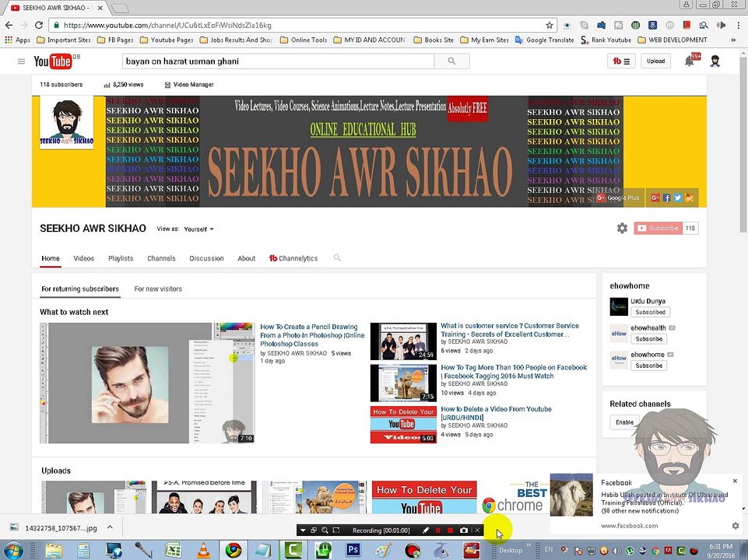Screen dimensions: 748x560
Task: Play the How To Delete YouTube Video thumbnail
Action: (403, 424)
